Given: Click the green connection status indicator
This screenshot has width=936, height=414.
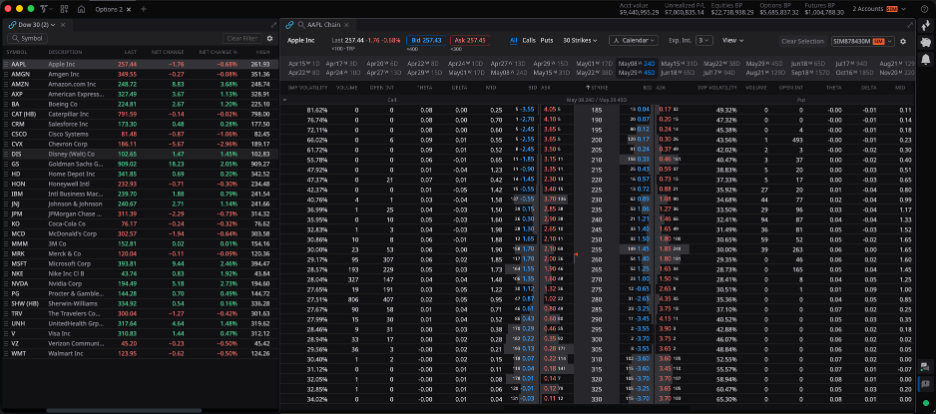Looking at the screenshot, I should 925,403.
